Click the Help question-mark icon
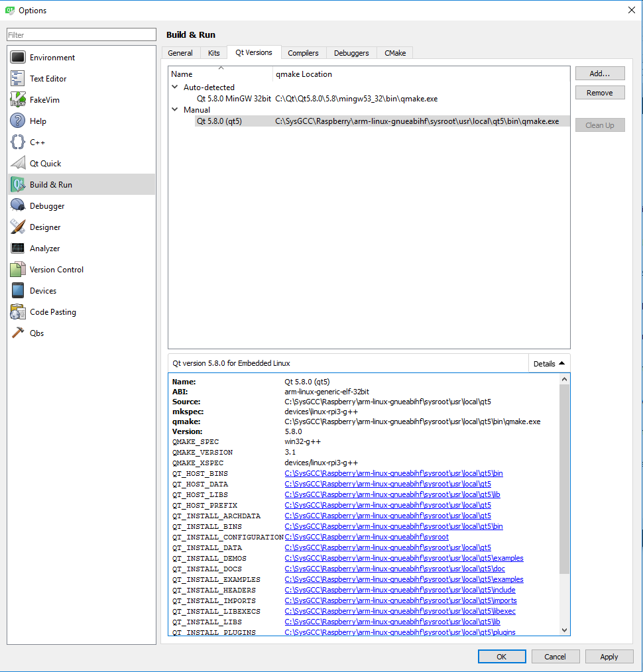The image size is (643, 672). tap(18, 121)
